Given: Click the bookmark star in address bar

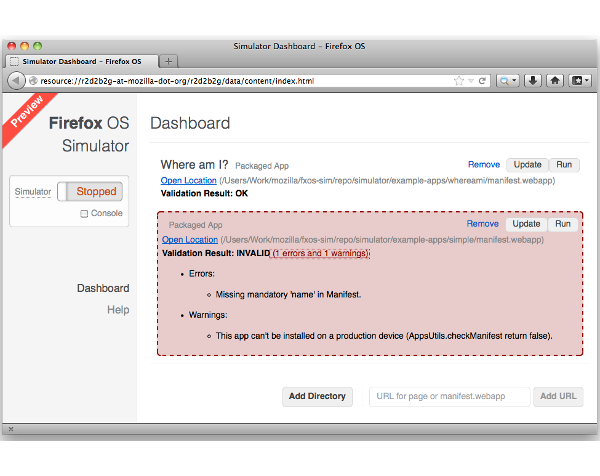Looking at the screenshot, I should click(x=458, y=80).
